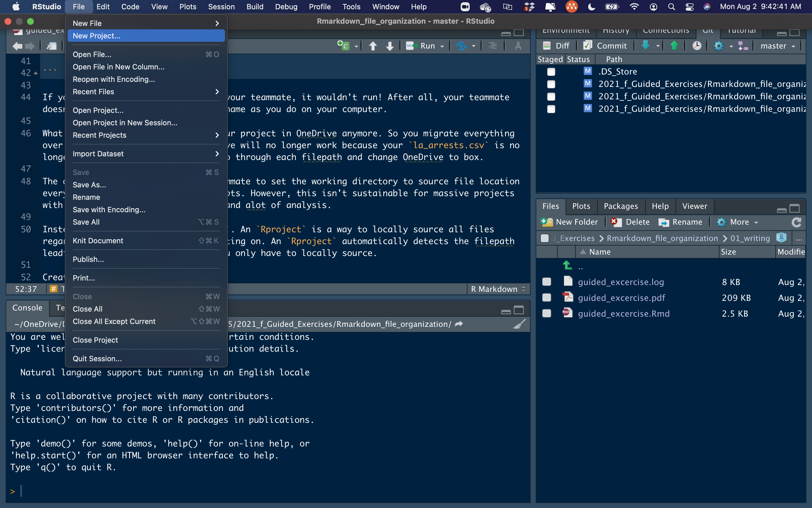The height and width of the screenshot is (508, 812).
Task: Open the Run options dropdown arrow
Action: (442, 46)
